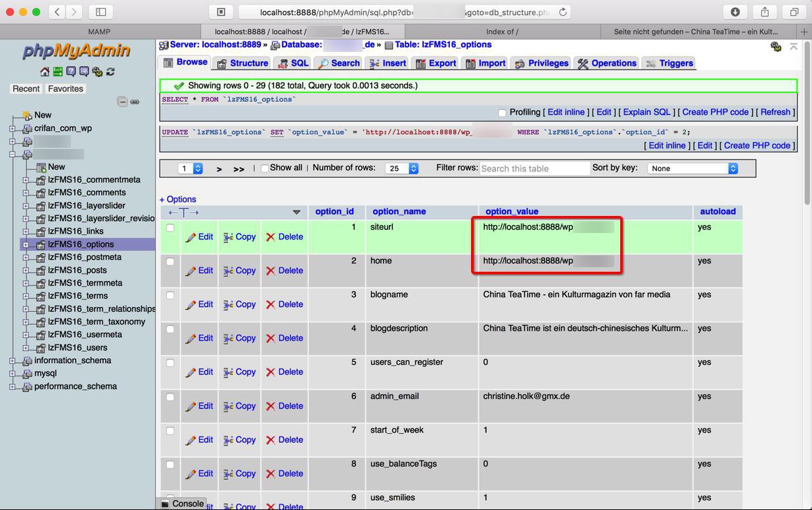This screenshot has width=812, height=510.
Task: Toggle link with main panel icon
Action: pos(135,102)
